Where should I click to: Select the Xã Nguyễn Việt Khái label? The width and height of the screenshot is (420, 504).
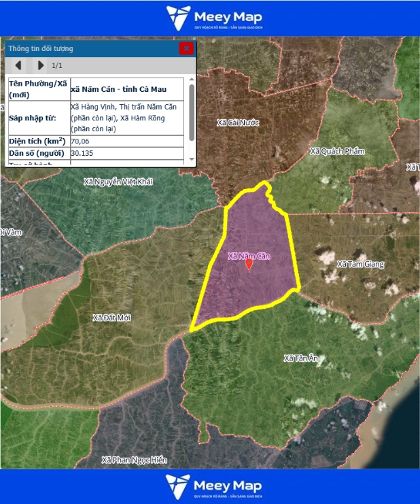tap(118, 182)
